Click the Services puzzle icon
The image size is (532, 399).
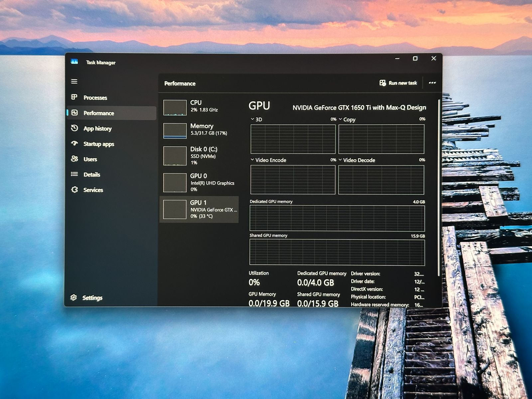(x=74, y=190)
